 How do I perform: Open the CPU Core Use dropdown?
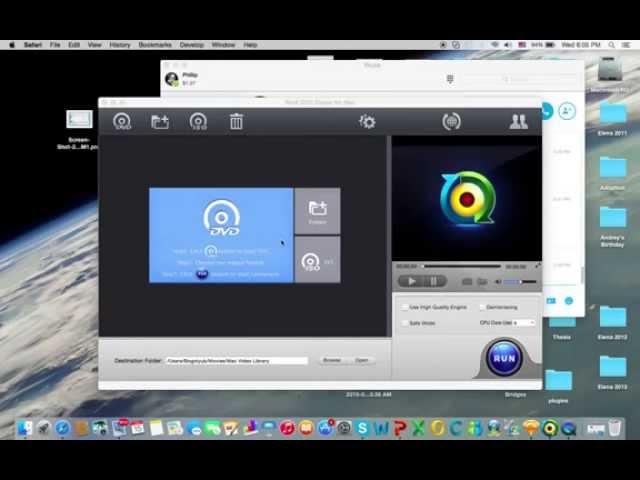524,323
